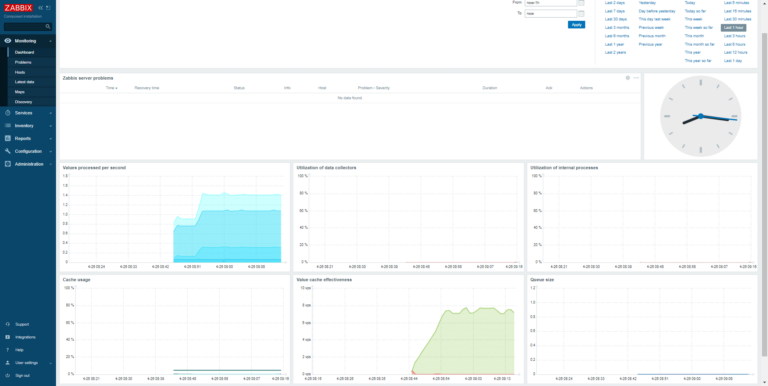The width and height of the screenshot is (768, 386).
Task: Open the problems widget three-dot menu
Action: (x=636, y=78)
